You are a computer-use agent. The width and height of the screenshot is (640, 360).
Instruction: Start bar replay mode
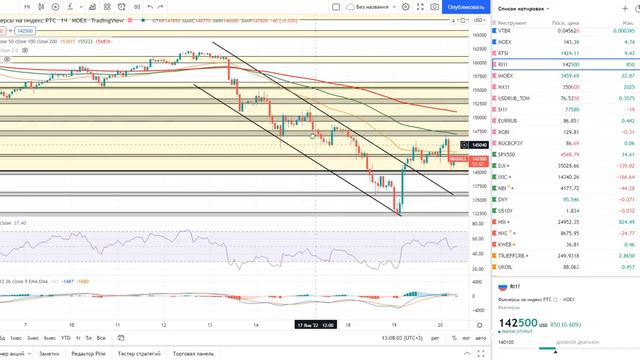pos(137,7)
